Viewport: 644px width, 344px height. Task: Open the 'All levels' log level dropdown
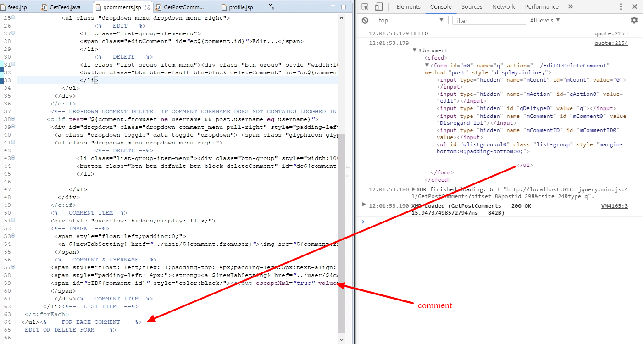545,20
